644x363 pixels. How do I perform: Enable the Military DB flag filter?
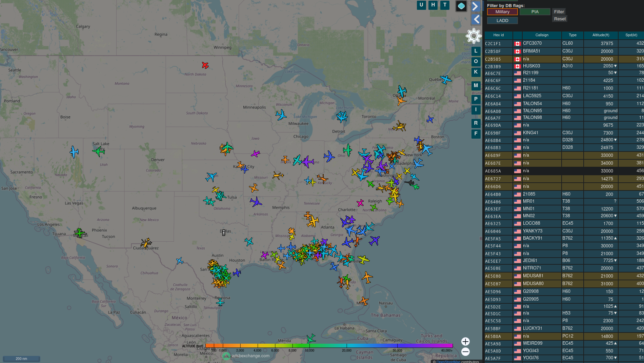click(x=502, y=12)
